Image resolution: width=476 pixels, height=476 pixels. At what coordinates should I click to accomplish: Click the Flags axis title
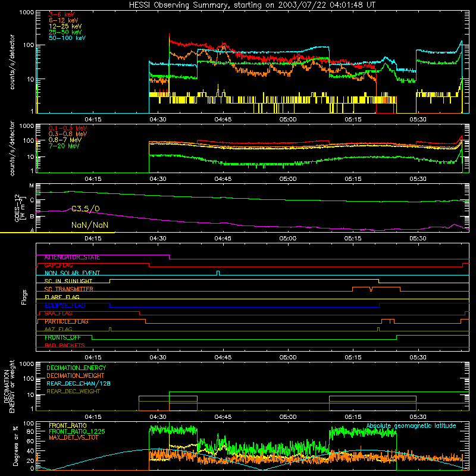pos(24,297)
